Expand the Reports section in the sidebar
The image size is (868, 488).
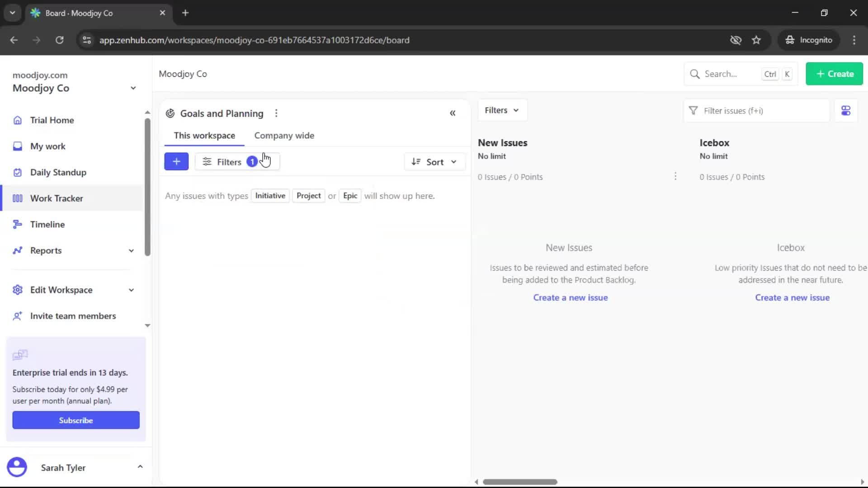131,250
